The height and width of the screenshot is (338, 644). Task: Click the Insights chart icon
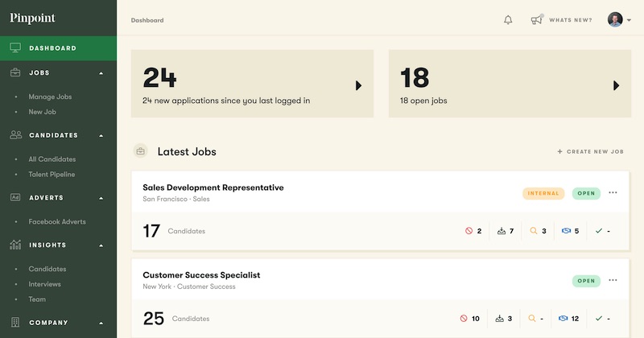point(15,245)
